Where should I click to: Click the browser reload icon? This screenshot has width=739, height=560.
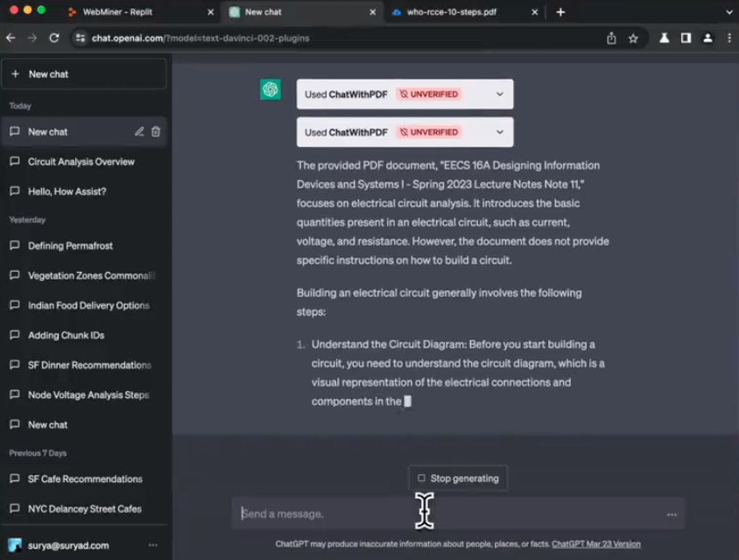tap(54, 38)
